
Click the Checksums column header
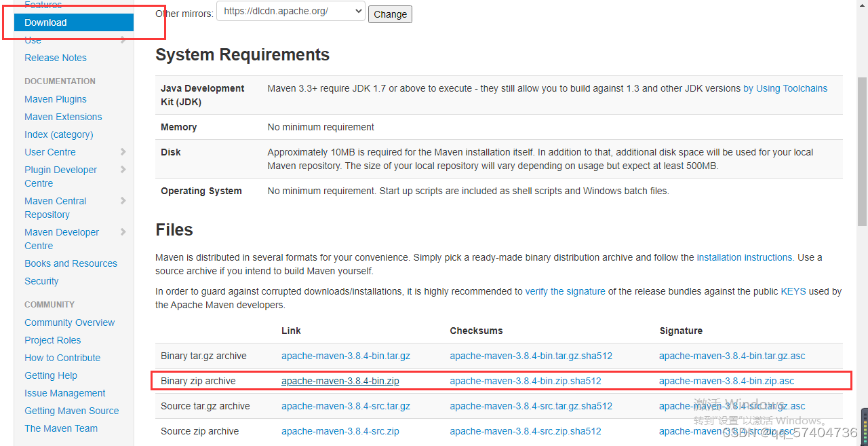point(477,331)
